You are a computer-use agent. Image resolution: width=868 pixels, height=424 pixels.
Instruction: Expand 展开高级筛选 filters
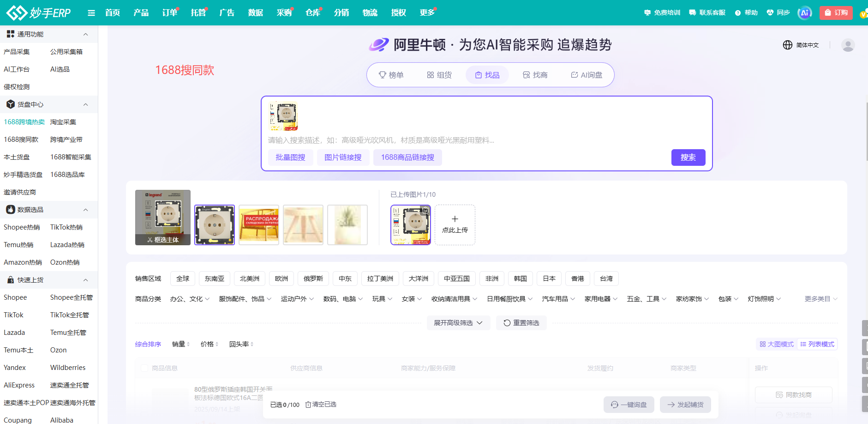458,323
